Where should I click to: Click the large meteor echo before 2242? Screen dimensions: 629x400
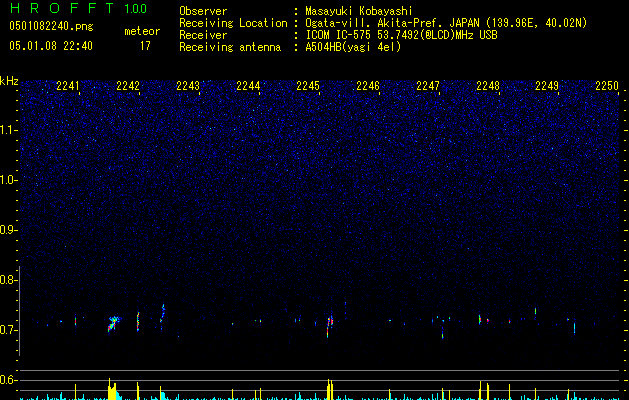tap(114, 324)
